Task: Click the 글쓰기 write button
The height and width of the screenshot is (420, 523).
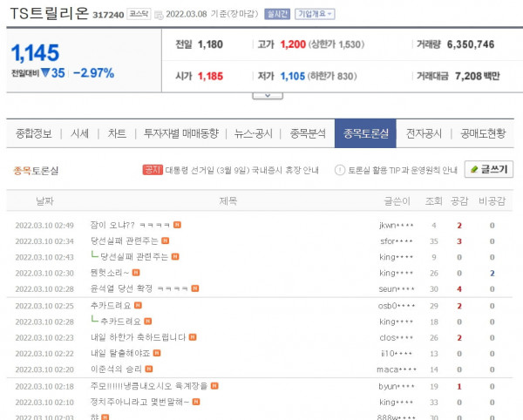Action: [489, 169]
